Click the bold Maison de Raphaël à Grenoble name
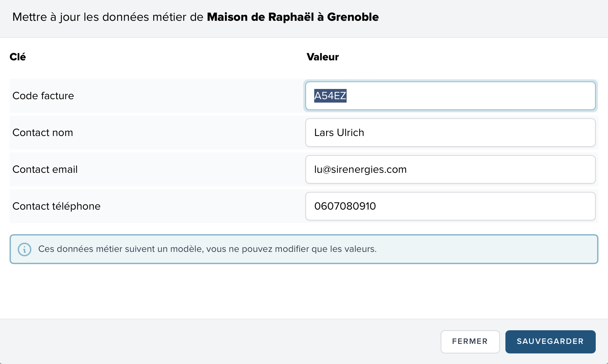The width and height of the screenshot is (608, 364). [292, 17]
